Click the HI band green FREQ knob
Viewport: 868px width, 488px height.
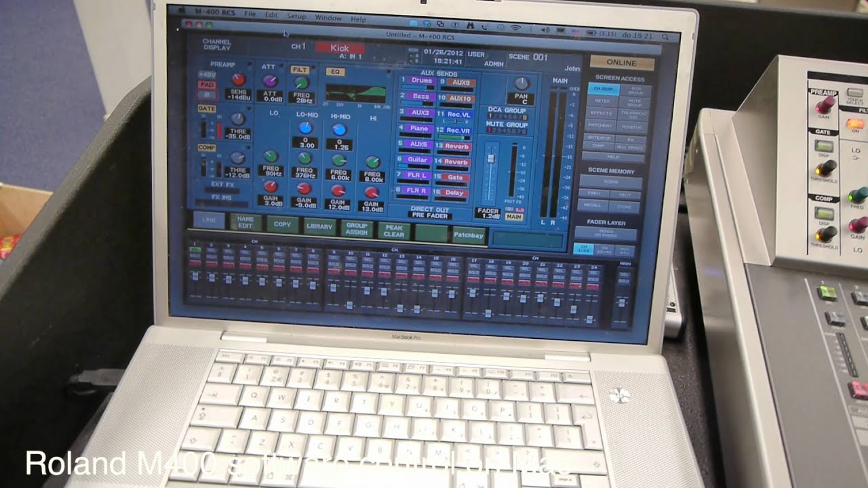(x=373, y=162)
